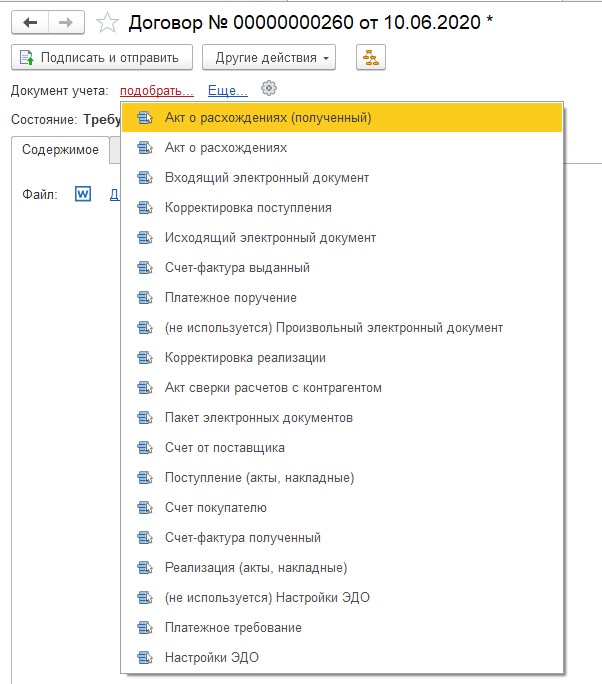602x684 pixels.
Task: Click icon beside Исходящий электронный документ
Action: pos(145,238)
